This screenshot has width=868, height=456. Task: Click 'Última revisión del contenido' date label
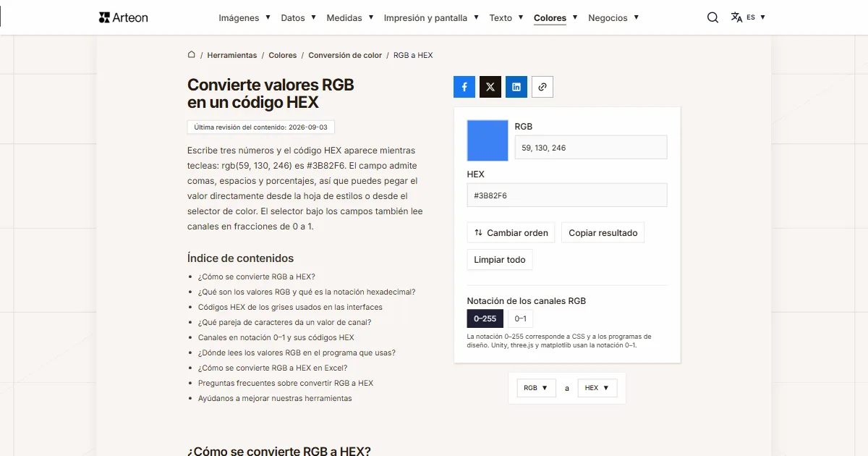[260, 127]
